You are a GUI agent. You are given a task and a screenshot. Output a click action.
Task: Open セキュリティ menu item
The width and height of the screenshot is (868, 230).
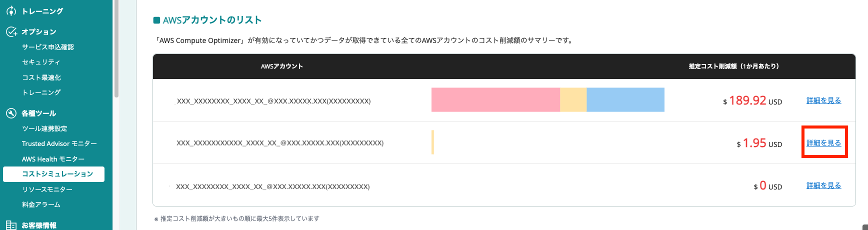[x=41, y=62]
